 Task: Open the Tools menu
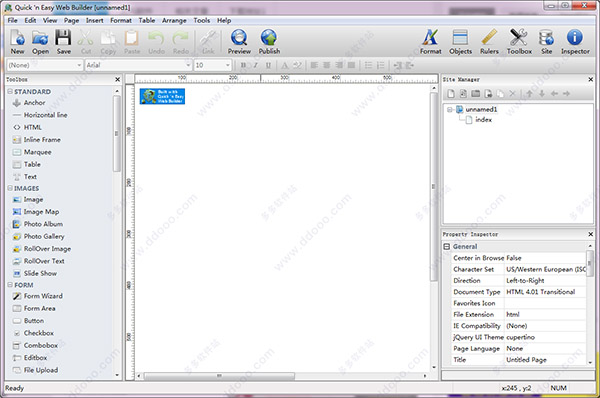pyautogui.click(x=202, y=20)
